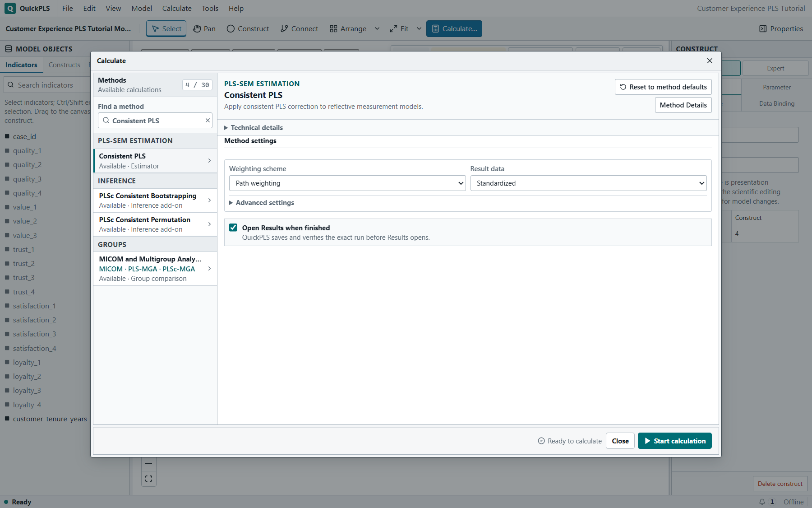
Task: Click the Arrange toolbar button
Action: [348, 28]
